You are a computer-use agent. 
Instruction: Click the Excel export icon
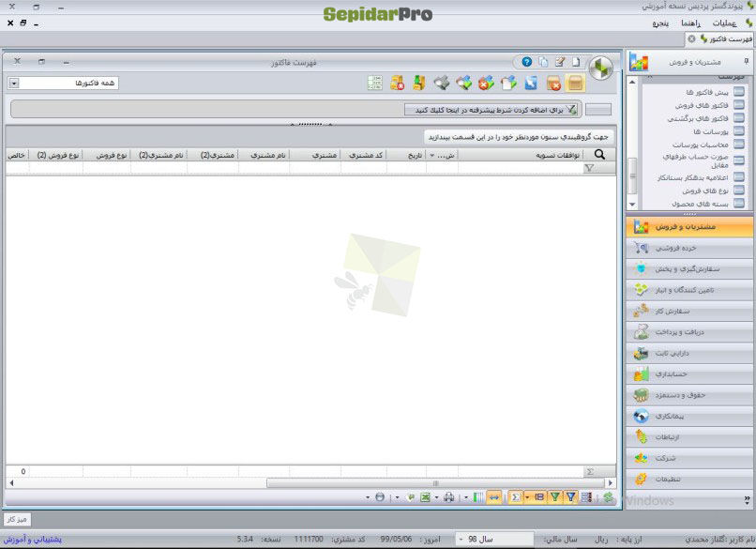tap(425, 496)
